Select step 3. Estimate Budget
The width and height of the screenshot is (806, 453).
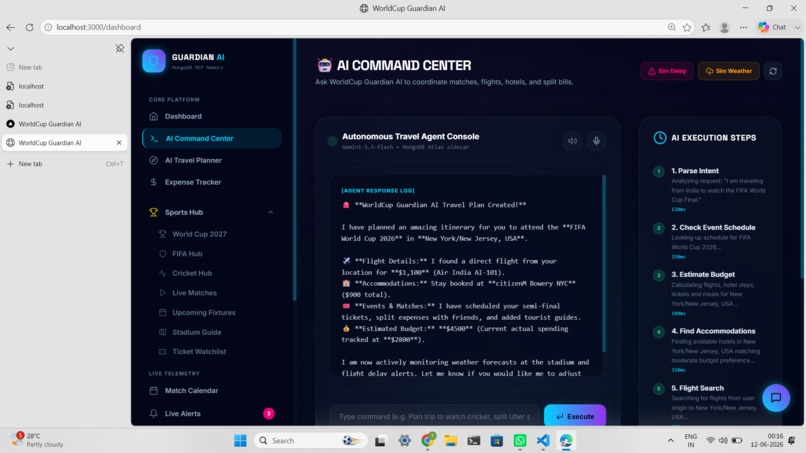coord(703,275)
